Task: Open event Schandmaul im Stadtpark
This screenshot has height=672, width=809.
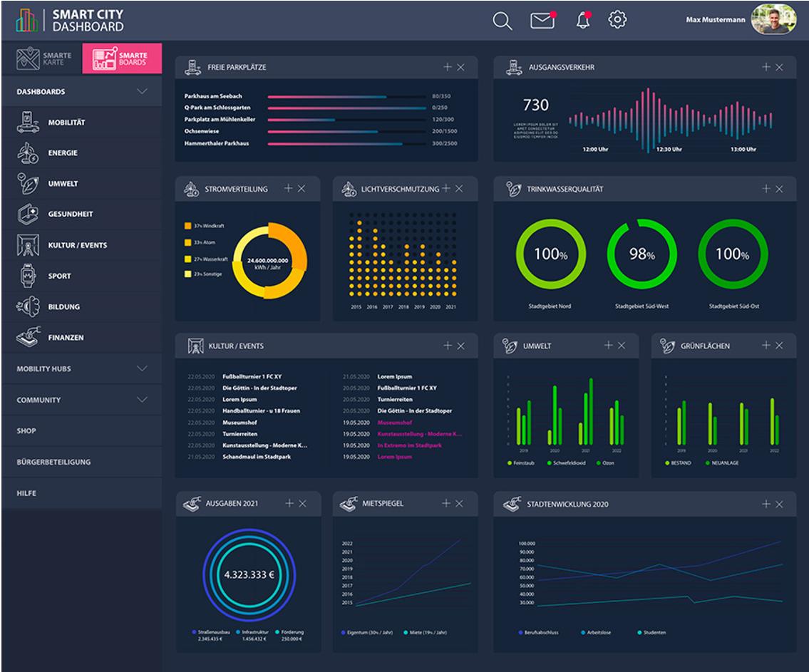Action: 257,456
